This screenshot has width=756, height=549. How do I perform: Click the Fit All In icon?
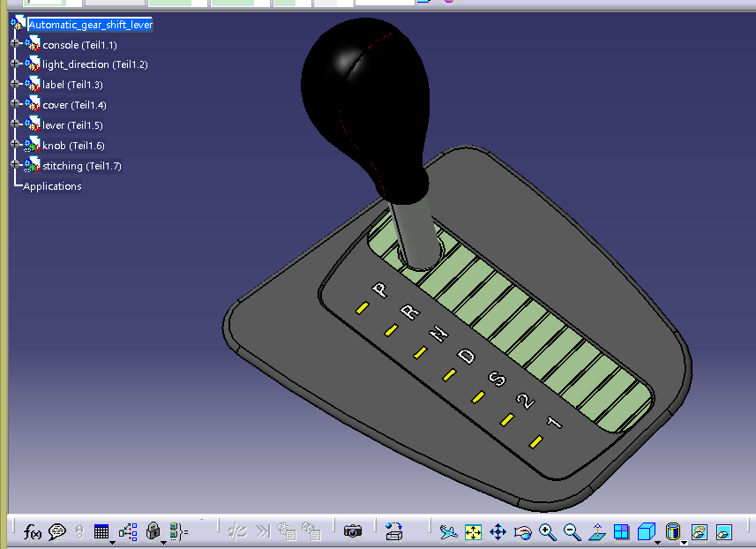pyautogui.click(x=474, y=532)
